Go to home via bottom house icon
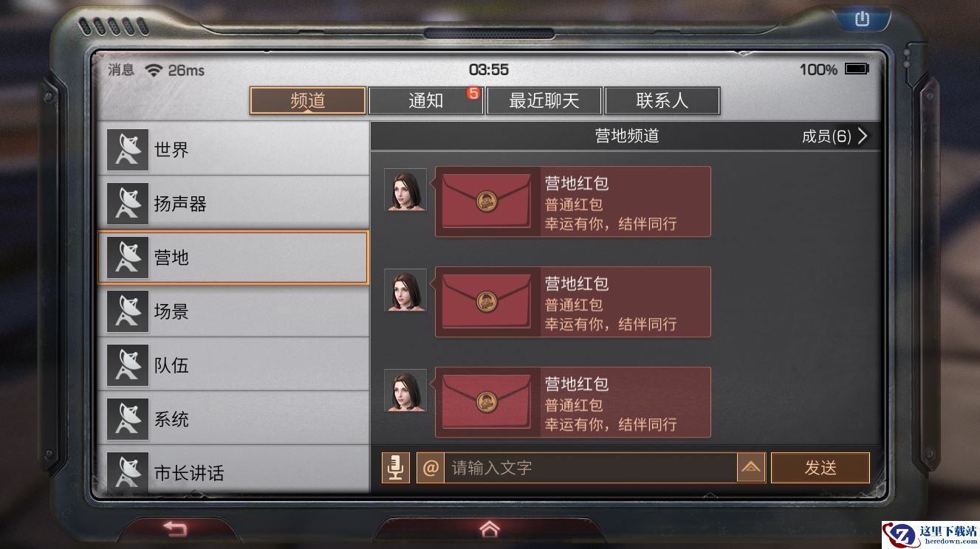 [489, 528]
